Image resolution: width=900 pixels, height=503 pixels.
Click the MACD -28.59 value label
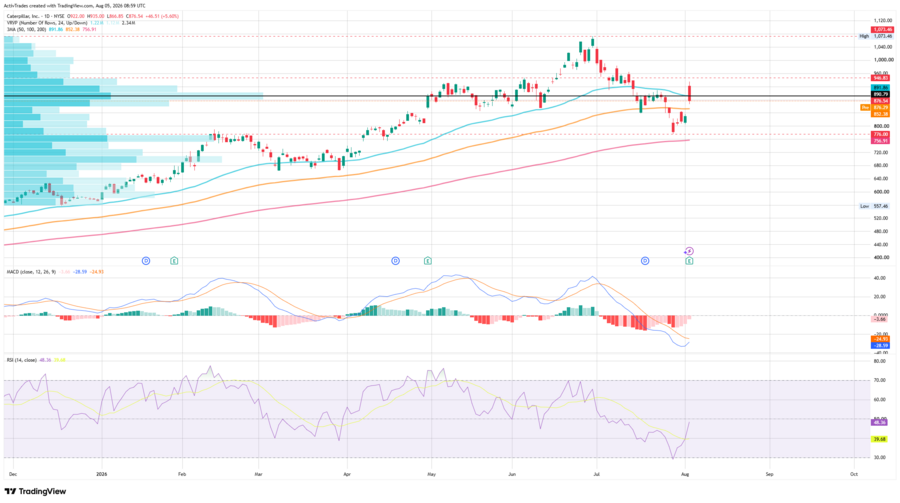[880, 346]
